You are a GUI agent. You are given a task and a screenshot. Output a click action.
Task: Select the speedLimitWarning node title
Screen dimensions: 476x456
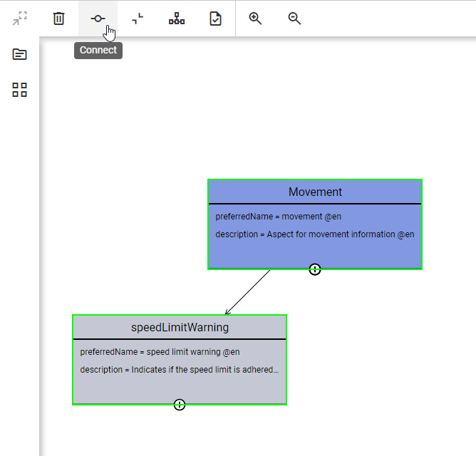tap(180, 328)
